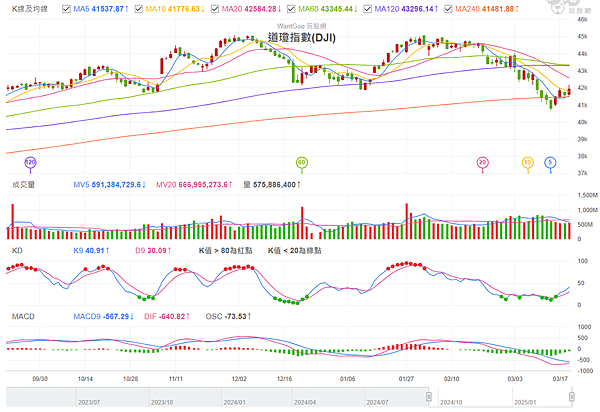The image size is (600, 412).
Task: Click the 03/17 date axis label
Action: (x=560, y=379)
